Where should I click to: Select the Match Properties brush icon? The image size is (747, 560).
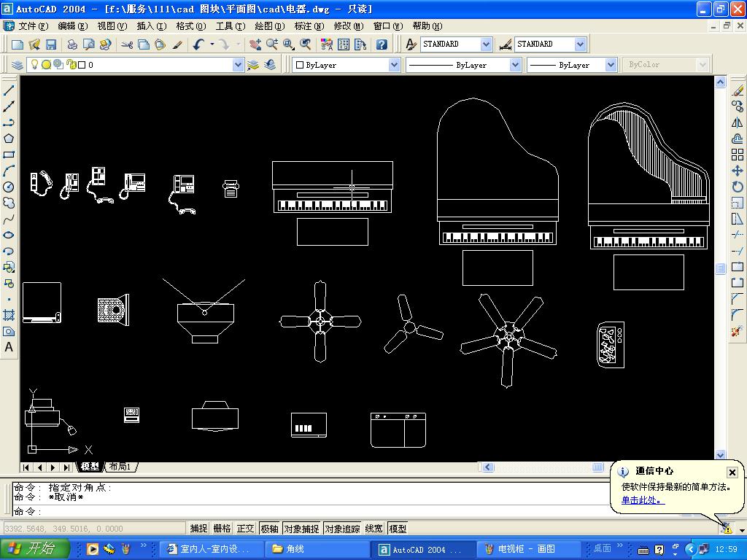177,44
